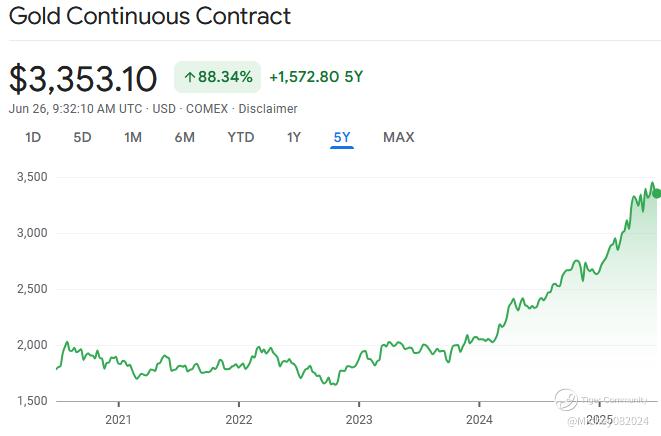661x436 pixels.
Task: Open the Disclaimer link
Action: coord(268,109)
